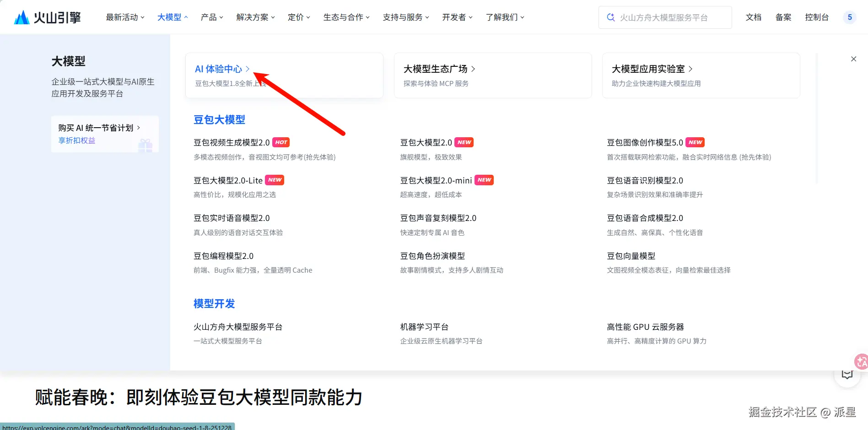Viewport: 868px width, 430px height.
Task: Click the arrow next to 大模型生态广场
Action: point(473,69)
